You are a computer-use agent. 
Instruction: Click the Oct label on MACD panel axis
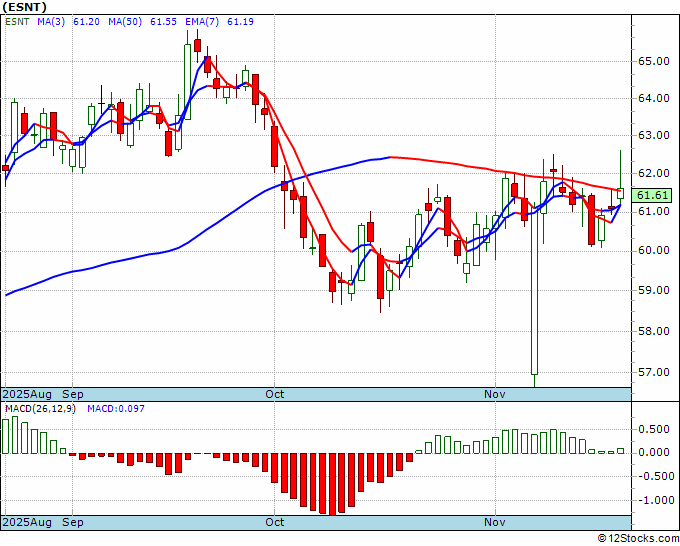point(275,522)
